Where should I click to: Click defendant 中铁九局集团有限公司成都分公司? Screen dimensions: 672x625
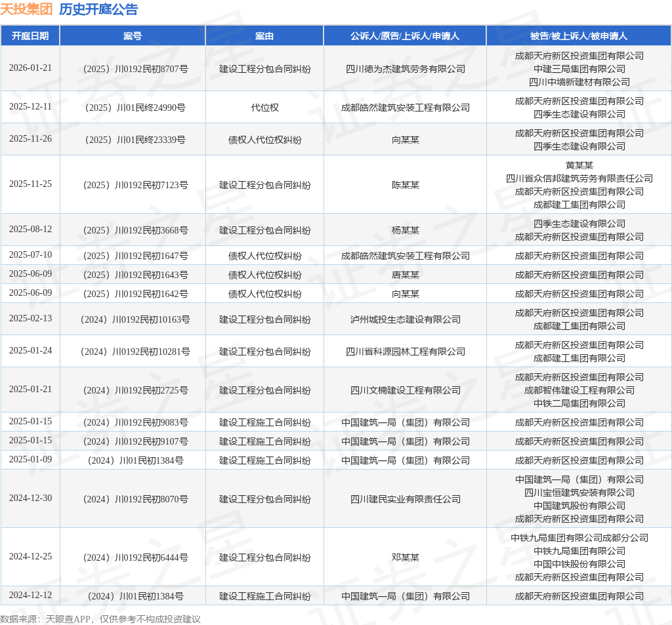pos(579,538)
